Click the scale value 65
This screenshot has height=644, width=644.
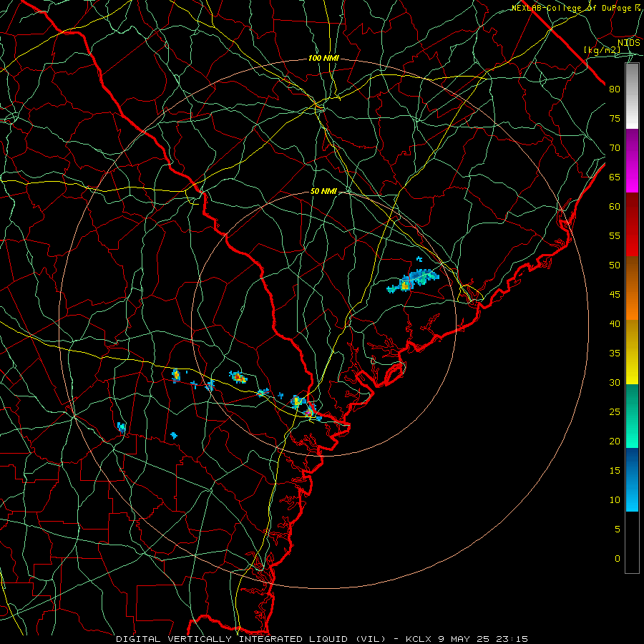615,177
